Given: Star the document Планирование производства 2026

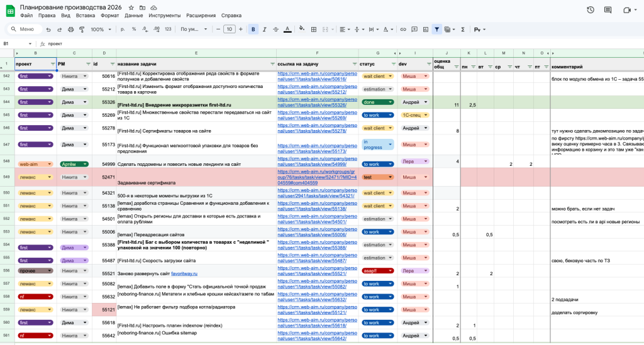Looking at the screenshot, I should pos(131,8).
